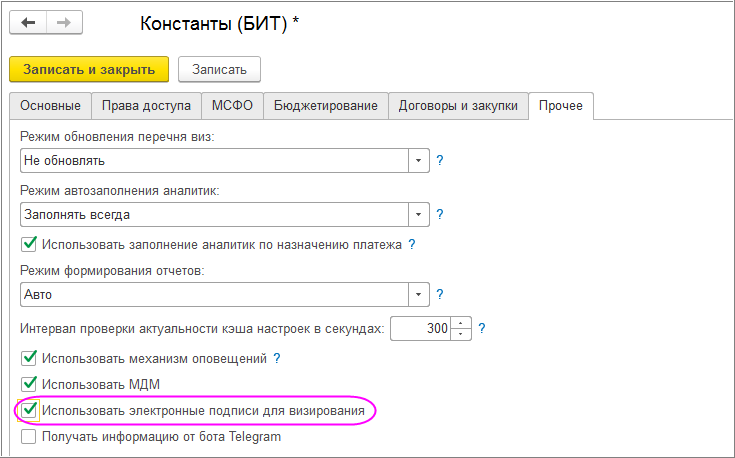Image resolution: width=735 pixels, height=458 pixels.
Task: Click the 'Записать и закрыть' button
Action: click(x=89, y=69)
